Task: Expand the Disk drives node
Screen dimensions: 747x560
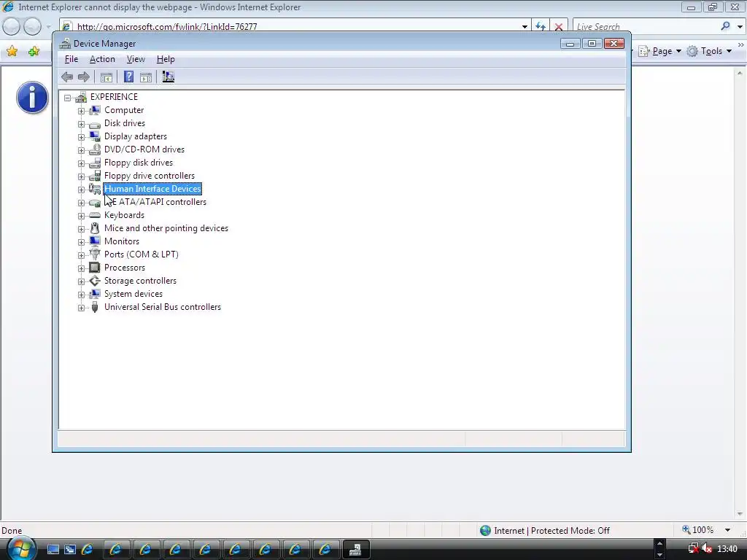Action: pos(81,124)
